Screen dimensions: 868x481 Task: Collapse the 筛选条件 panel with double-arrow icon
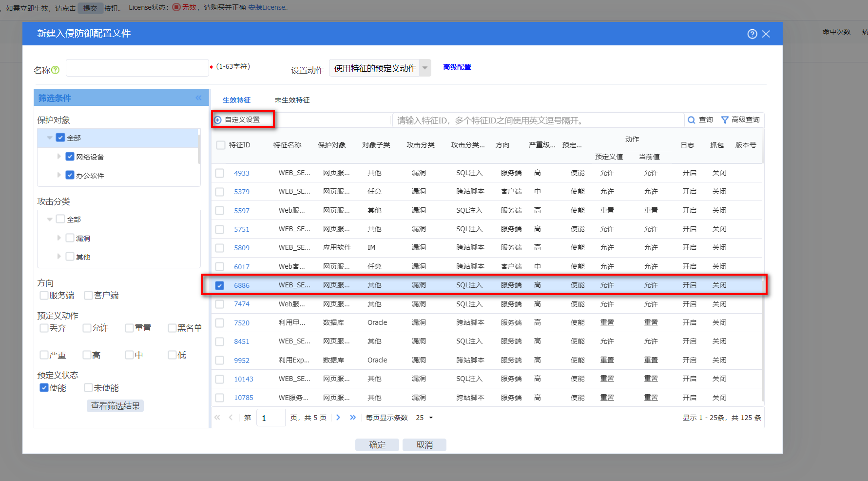(198, 98)
